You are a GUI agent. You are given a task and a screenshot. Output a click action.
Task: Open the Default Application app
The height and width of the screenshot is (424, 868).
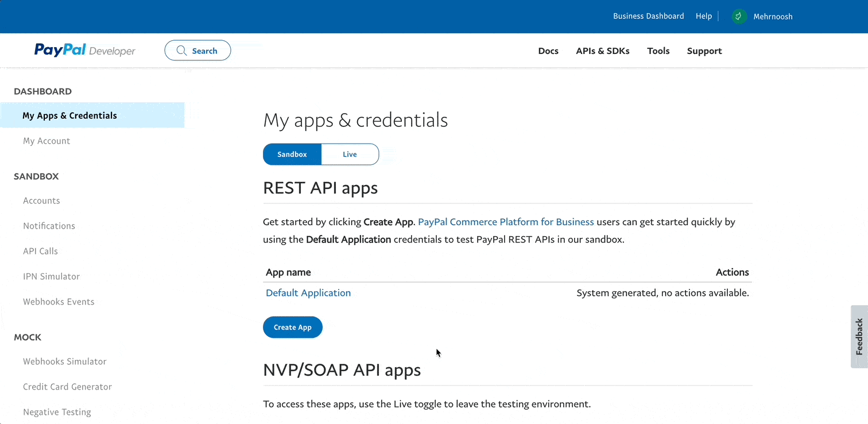[x=308, y=293]
